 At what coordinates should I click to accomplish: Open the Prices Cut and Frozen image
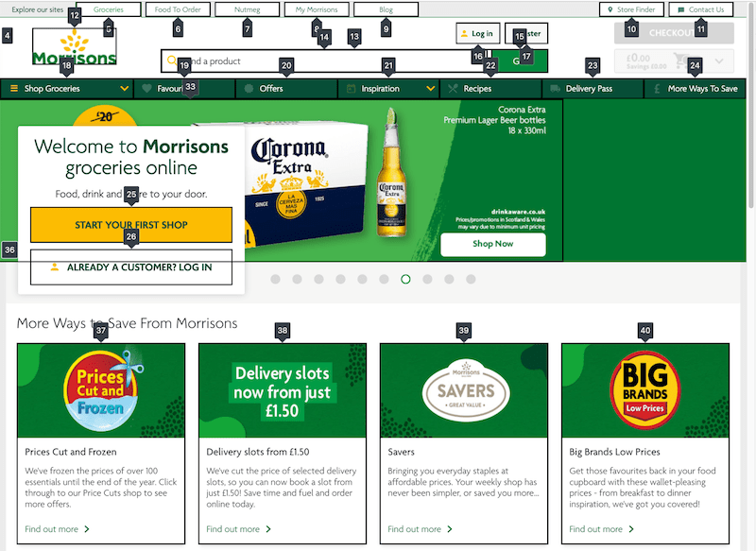pos(101,390)
